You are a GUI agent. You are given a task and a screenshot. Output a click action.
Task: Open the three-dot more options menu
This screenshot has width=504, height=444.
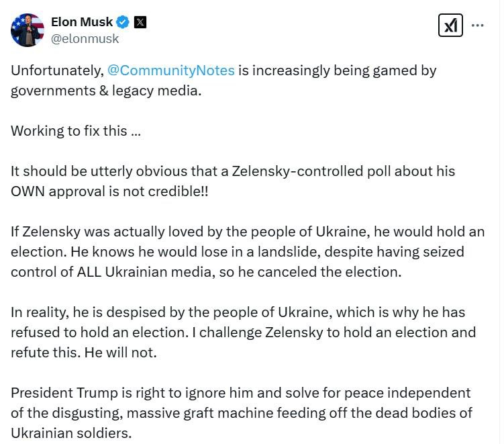click(x=477, y=25)
